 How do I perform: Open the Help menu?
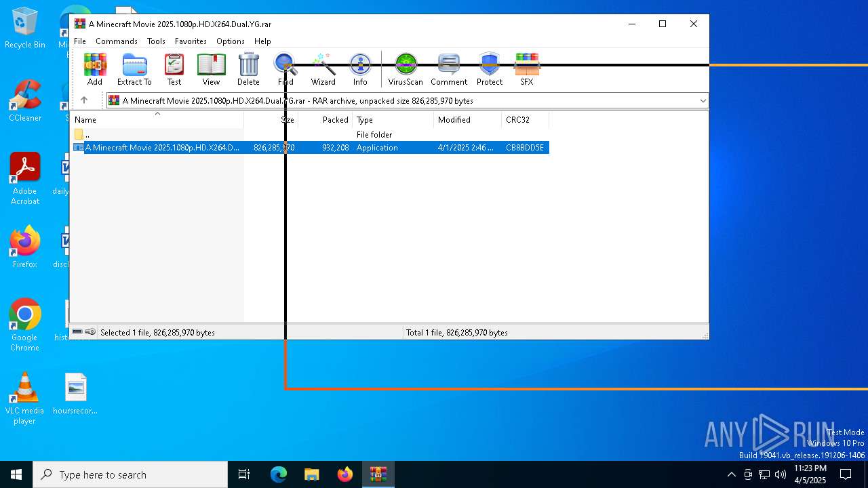tap(262, 41)
